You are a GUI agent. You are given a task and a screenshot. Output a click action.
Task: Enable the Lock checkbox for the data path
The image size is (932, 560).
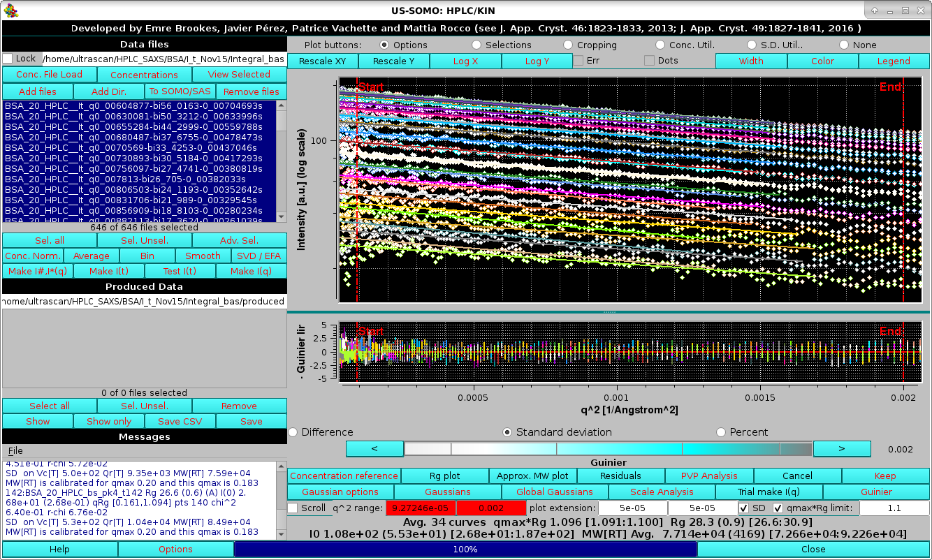[x=8, y=60]
